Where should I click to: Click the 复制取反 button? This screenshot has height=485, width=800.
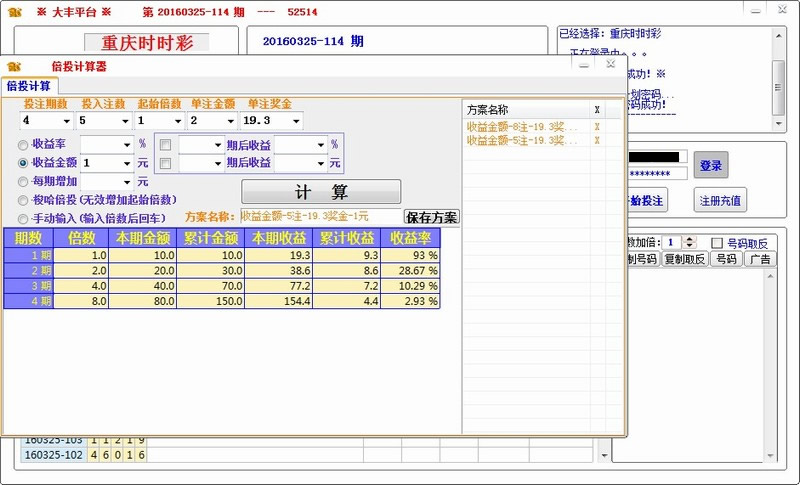point(685,259)
